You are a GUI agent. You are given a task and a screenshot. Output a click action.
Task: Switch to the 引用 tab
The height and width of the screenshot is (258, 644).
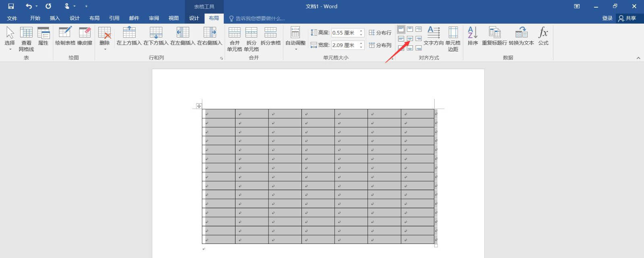(x=114, y=18)
